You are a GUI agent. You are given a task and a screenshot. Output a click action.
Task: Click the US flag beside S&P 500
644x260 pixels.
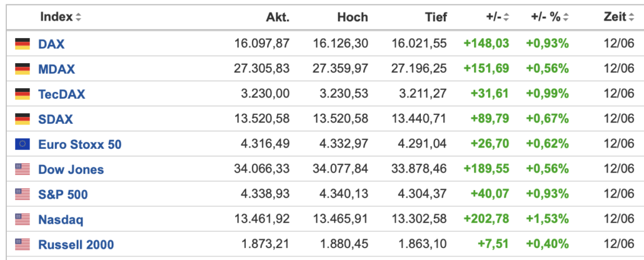[x=23, y=194]
